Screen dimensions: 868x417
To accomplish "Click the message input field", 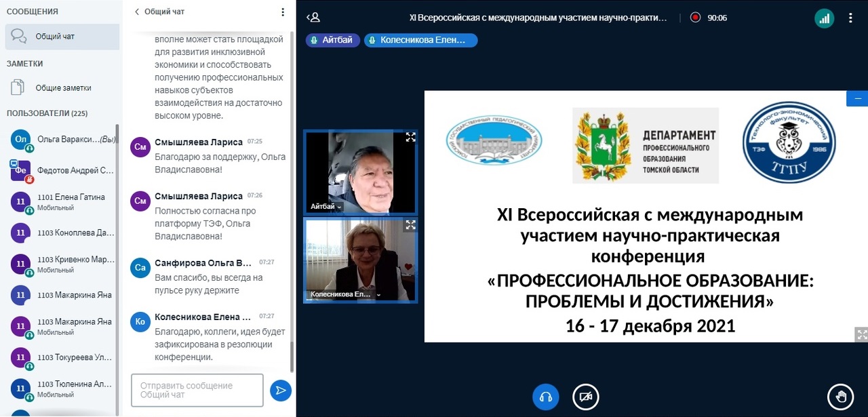I will click(197, 390).
